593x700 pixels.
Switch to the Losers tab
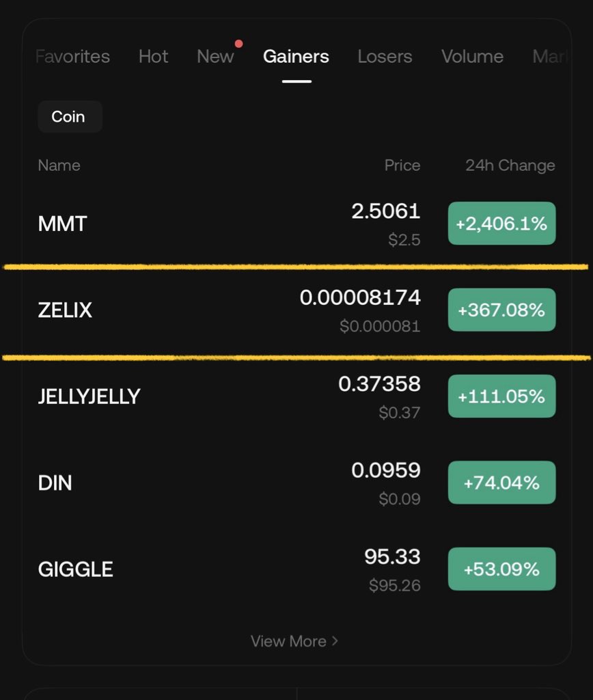pyautogui.click(x=385, y=56)
